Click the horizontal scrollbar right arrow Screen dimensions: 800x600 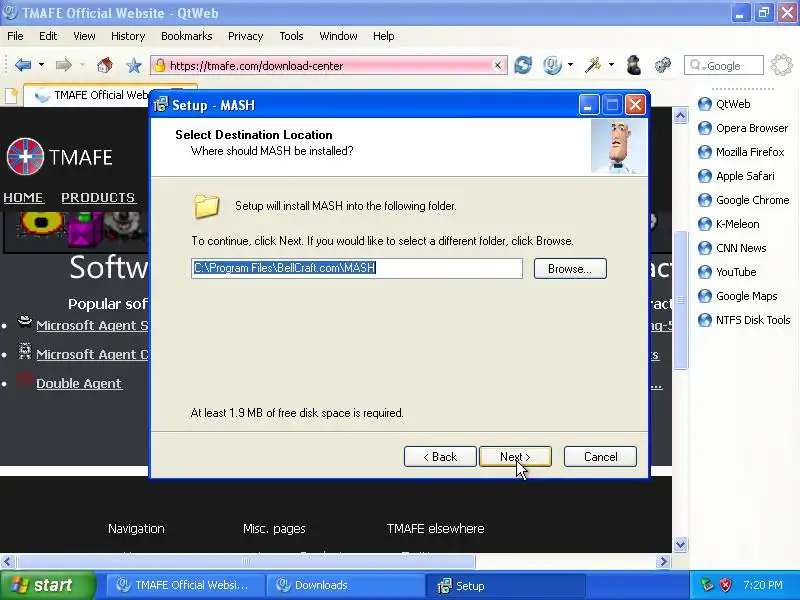click(663, 561)
